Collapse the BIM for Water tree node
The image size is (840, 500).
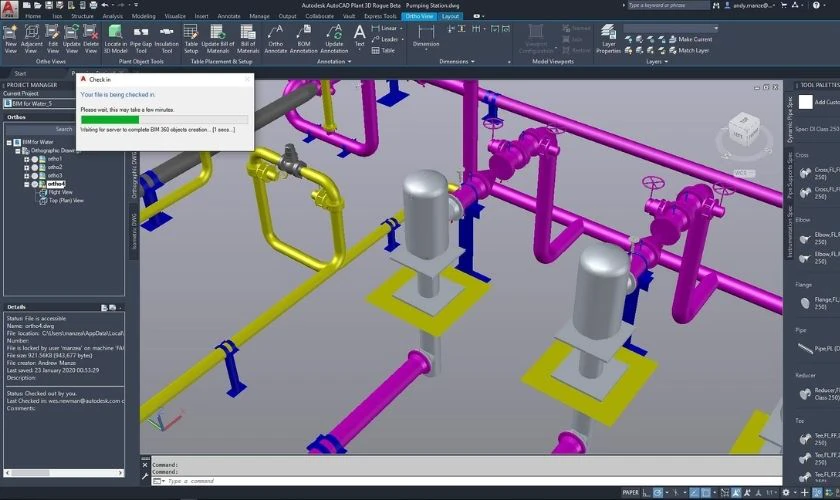tap(9, 143)
